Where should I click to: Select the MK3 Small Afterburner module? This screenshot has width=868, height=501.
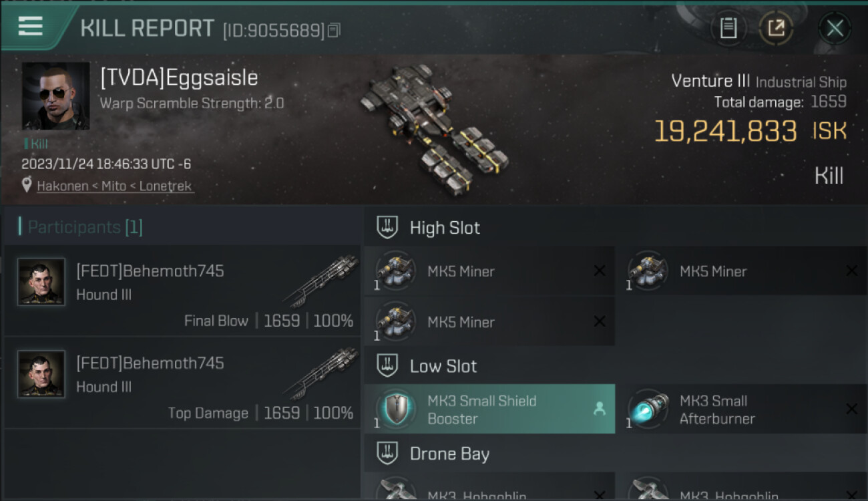tap(741, 409)
